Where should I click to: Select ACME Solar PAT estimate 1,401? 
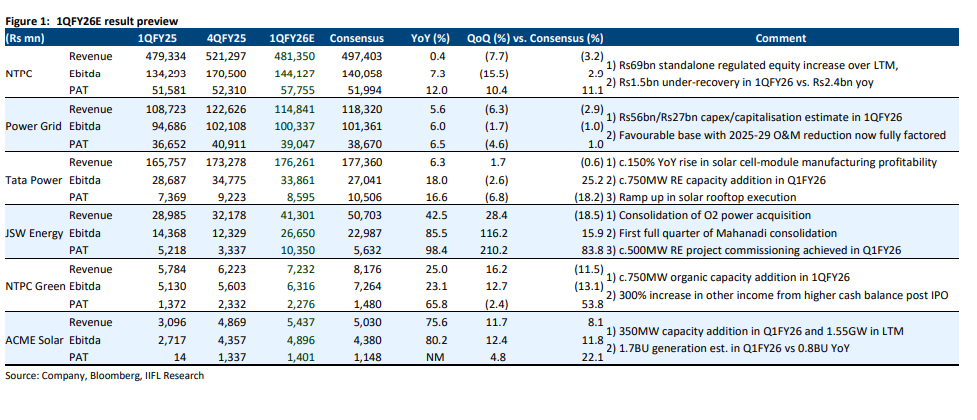pos(301,358)
